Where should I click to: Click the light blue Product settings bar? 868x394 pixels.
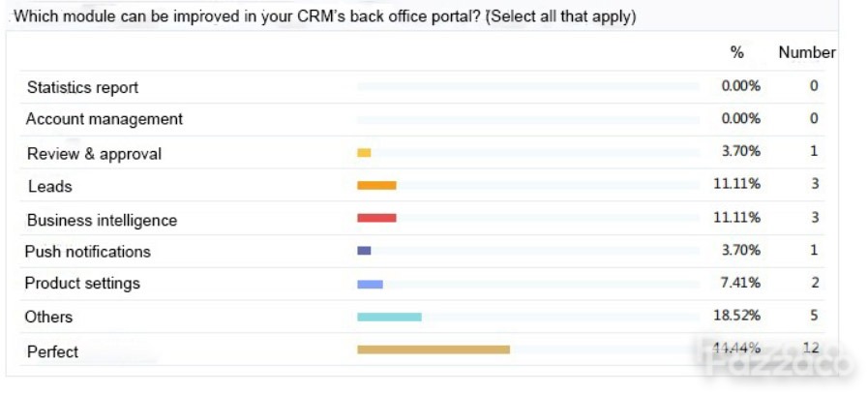370,285
